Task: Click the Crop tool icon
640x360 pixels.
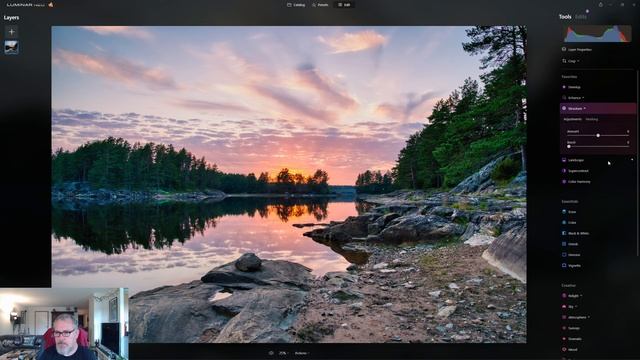Action: pyautogui.click(x=564, y=61)
